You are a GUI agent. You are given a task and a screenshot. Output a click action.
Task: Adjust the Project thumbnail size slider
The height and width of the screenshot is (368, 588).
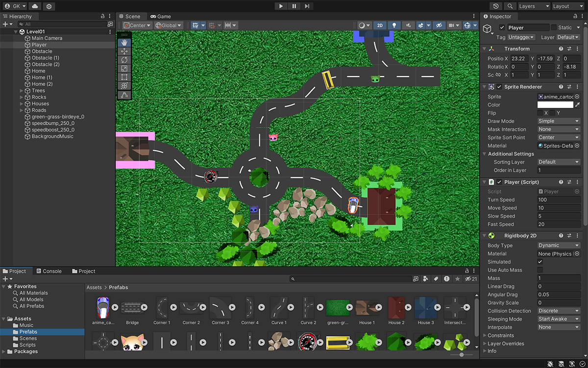click(x=461, y=354)
